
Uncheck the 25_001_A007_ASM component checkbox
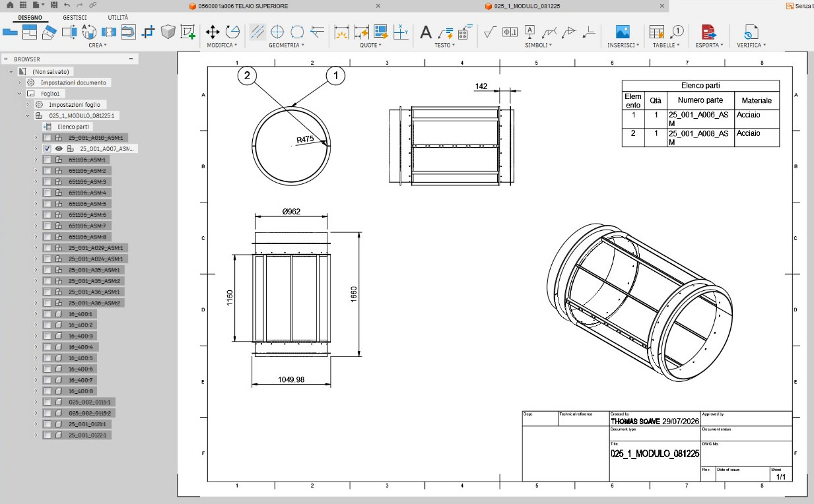pos(48,149)
